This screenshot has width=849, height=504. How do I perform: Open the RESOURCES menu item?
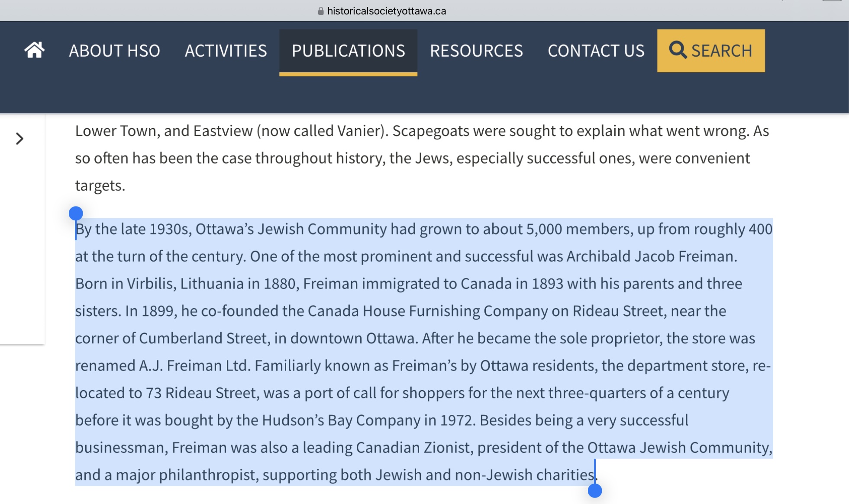(476, 50)
